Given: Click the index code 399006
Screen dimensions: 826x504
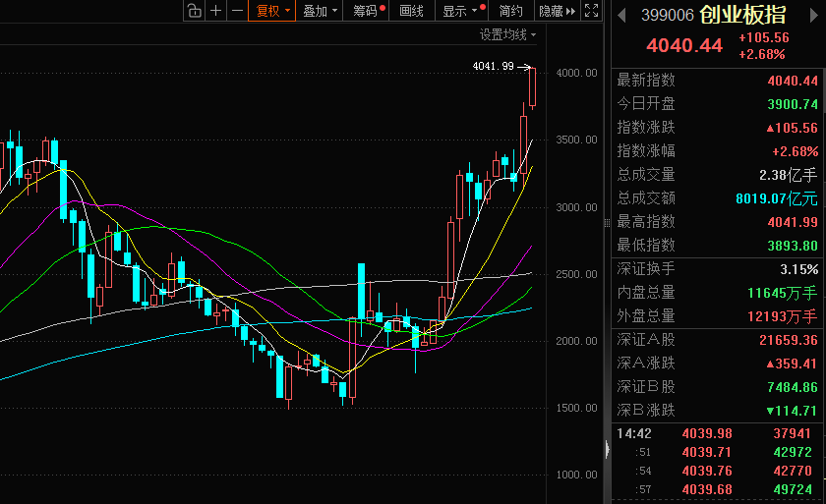Looking at the screenshot, I should click(x=668, y=16).
